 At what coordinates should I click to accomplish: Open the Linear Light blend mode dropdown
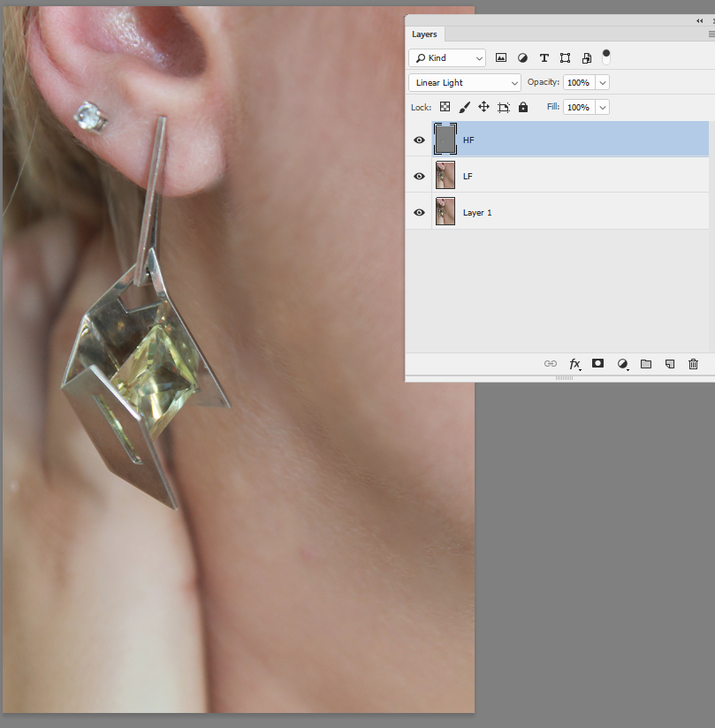(465, 83)
